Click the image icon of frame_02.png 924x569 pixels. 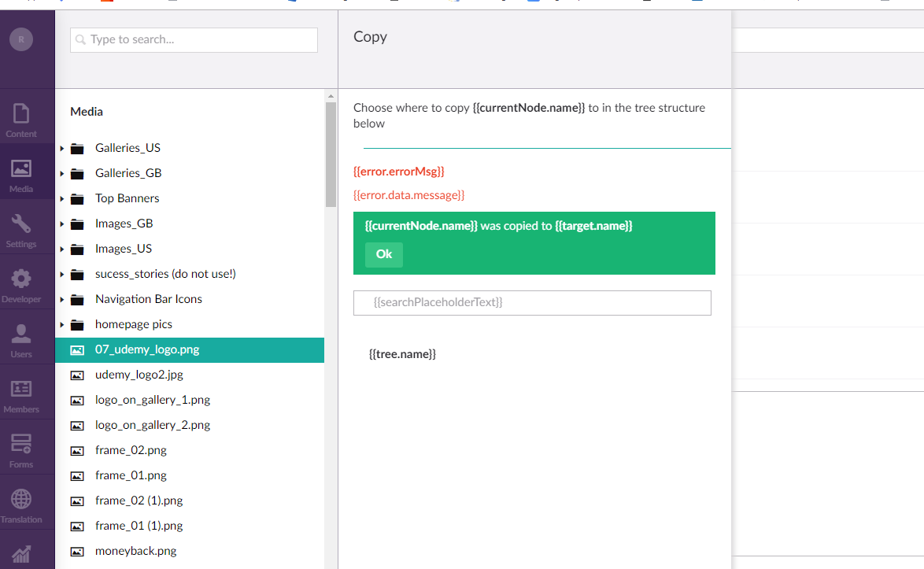pyautogui.click(x=77, y=451)
